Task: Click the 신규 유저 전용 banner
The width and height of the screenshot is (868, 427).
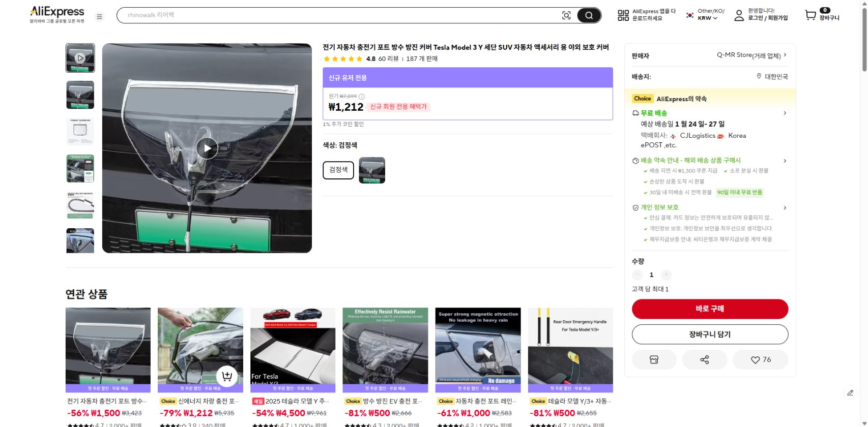Action: pyautogui.click(x=468, y=78)
